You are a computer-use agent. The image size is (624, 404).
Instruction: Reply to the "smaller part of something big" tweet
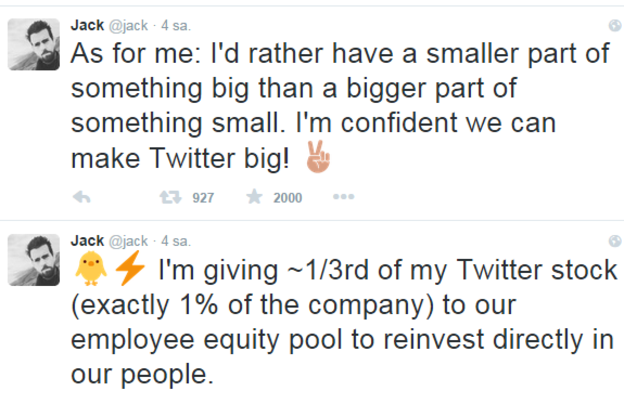pos(83,197)
